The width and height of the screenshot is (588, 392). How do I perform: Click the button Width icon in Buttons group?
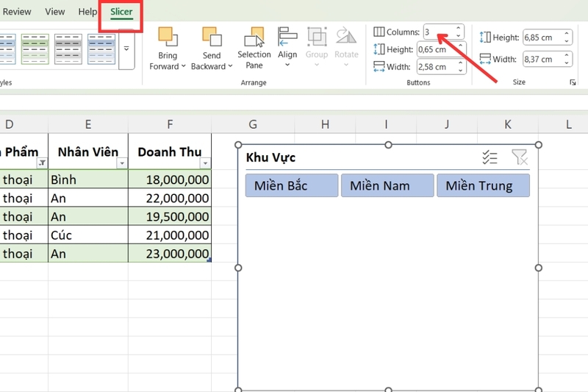(x=379, y=67)
